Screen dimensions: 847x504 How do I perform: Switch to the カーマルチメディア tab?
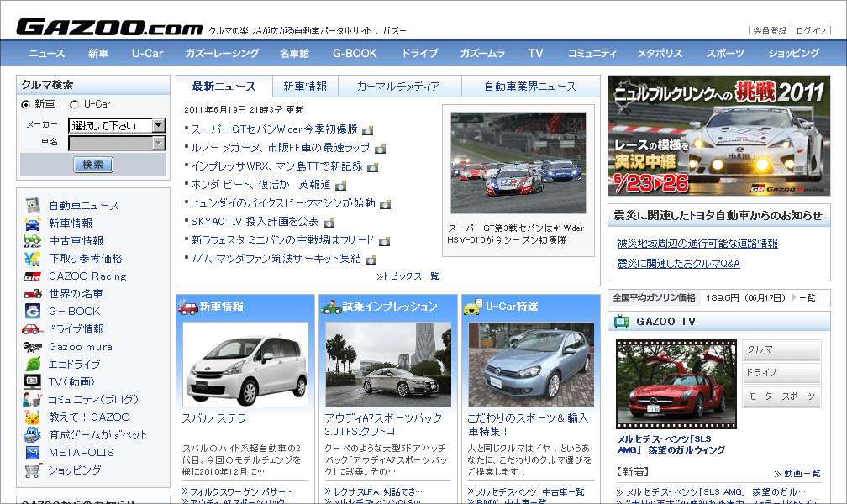[398, 87]
